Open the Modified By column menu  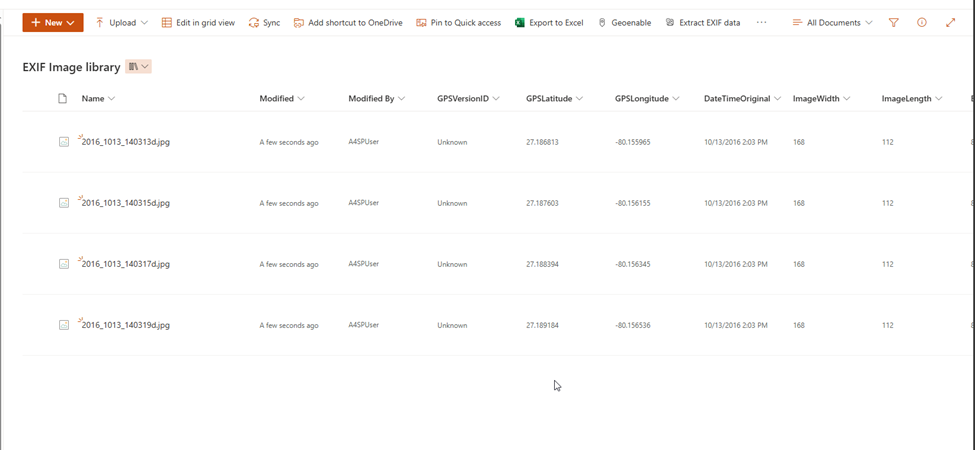pyautogui.click(x=377, y=98)
